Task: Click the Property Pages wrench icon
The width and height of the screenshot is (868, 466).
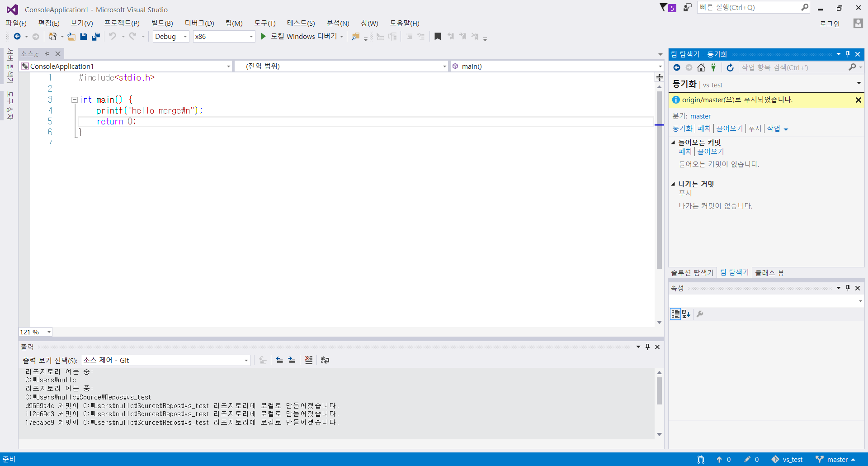Action: coord(700,314)
